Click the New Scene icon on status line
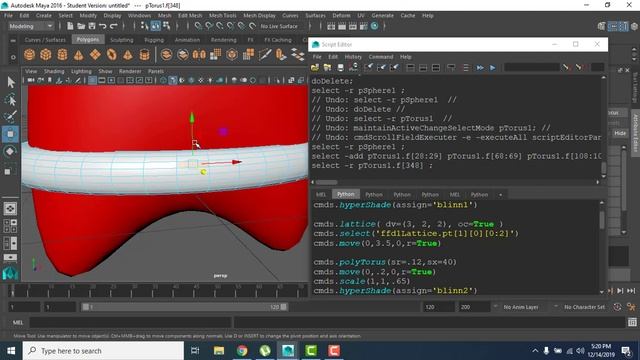This screenshot has width=640, height=360. pos(70,26)
